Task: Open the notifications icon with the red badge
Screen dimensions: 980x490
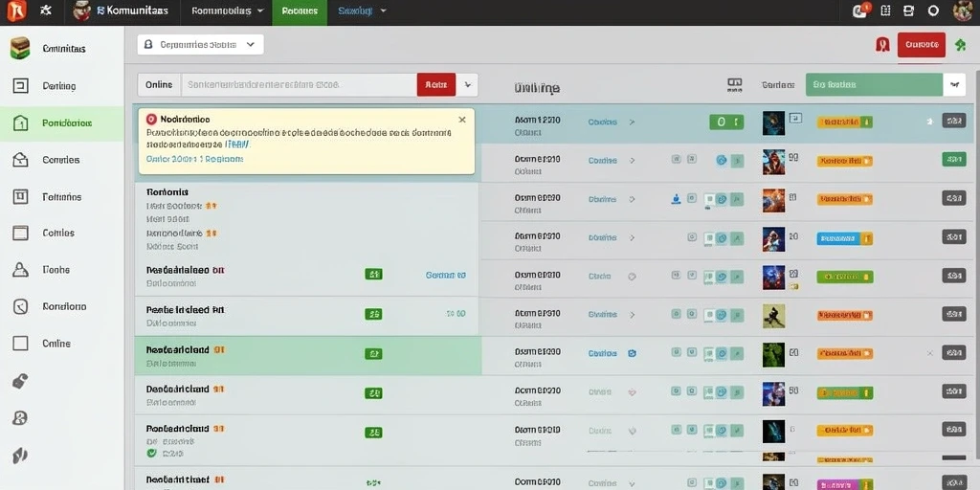Action: point(860,11)
